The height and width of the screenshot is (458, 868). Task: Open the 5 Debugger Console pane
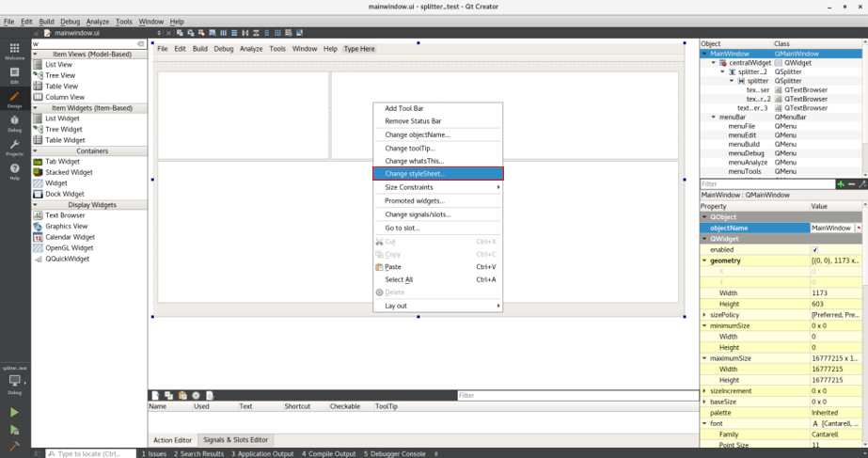tap(395, 453)
